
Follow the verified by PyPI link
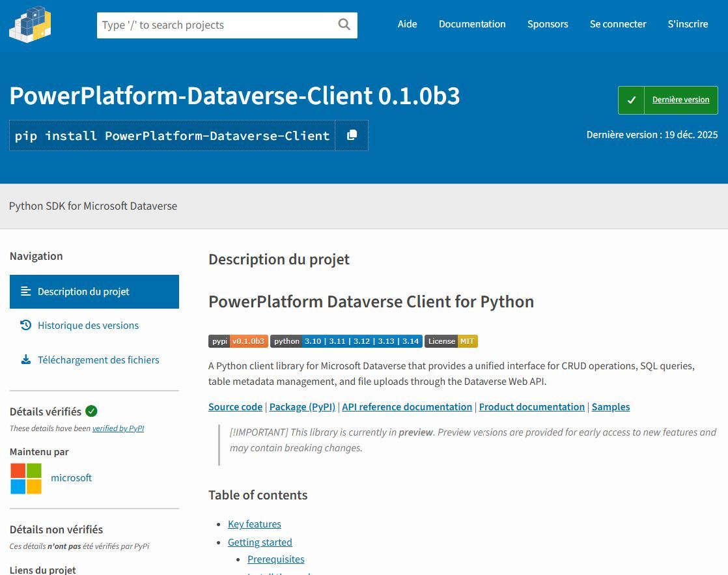(118, 428)
